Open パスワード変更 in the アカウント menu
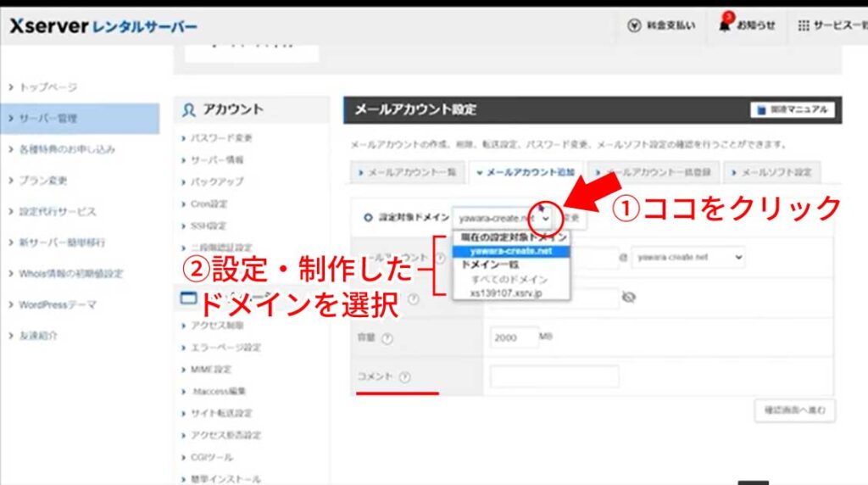The image size is (868, 485). [221, 138]
